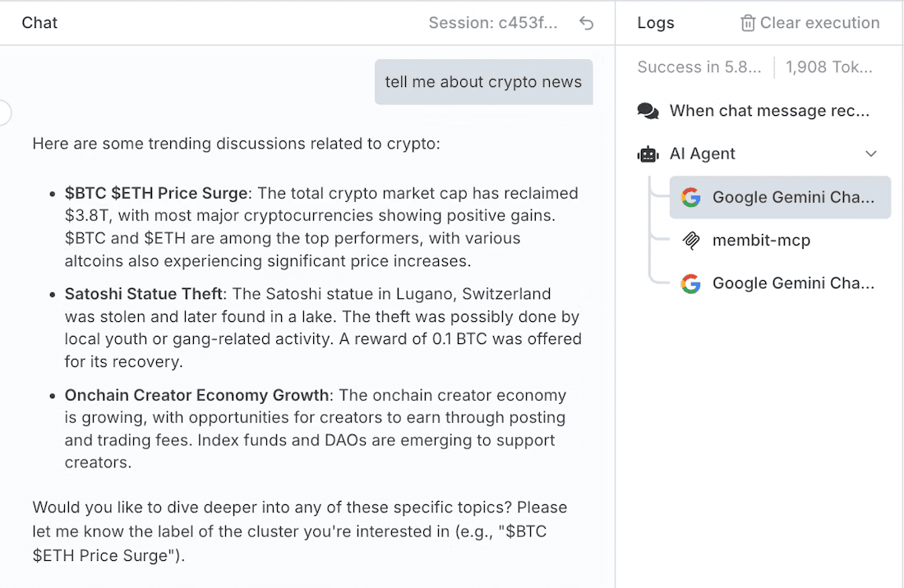Open the membit-mcp log entry
The image size is (904, 588).
point(761,241)
